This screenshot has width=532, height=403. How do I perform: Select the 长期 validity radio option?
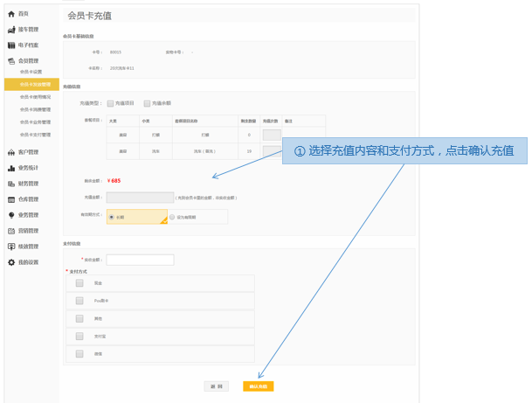click(111, 217)
